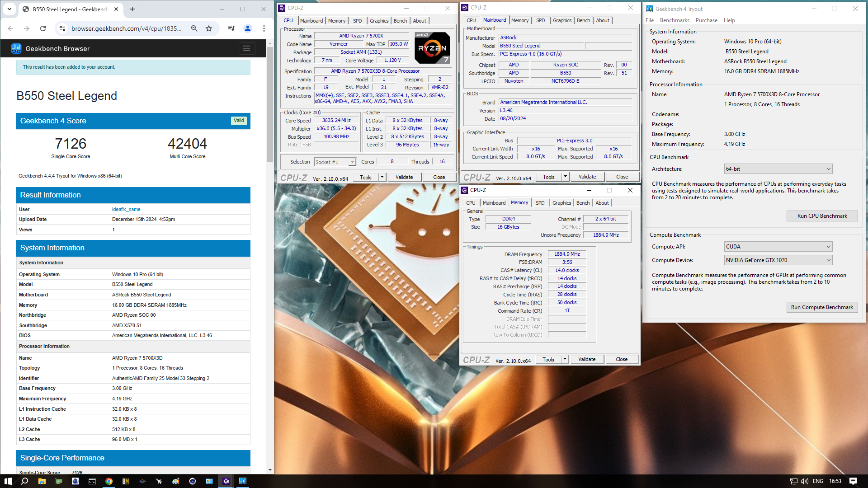The image size is (868, 488).
Task: Click the Ryzen 7 logo in CPU-Z
Action: [x=432, y=48]
